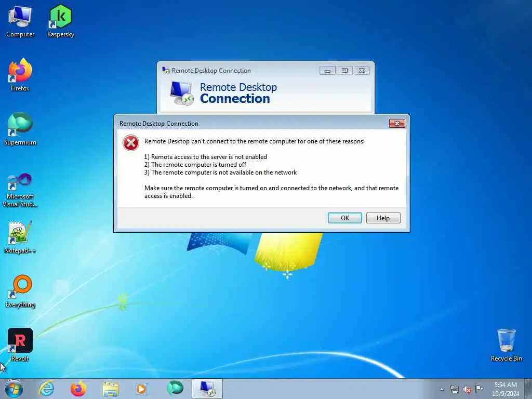Open Windows Explorer from the taskbar
The width and height of the screenshot is (532, 399).
tap(111, 389)
